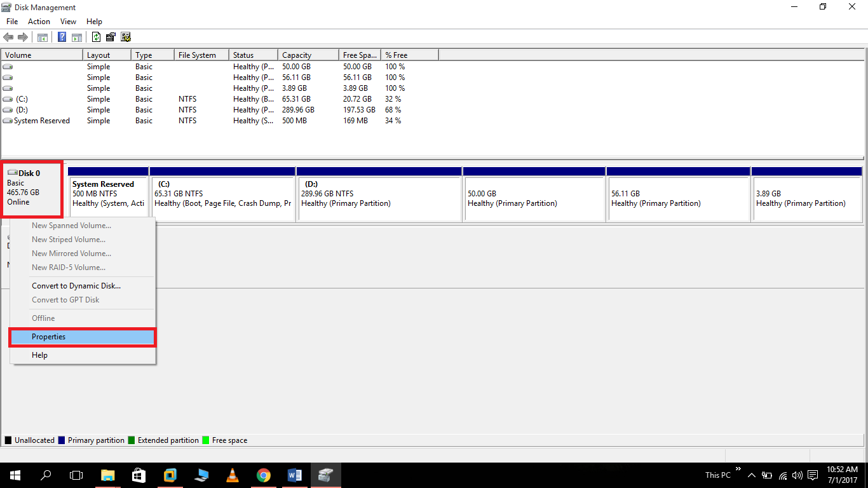Toggle the Show/Hide Console Tree icon
868x488 pixels.
point(42,36)
